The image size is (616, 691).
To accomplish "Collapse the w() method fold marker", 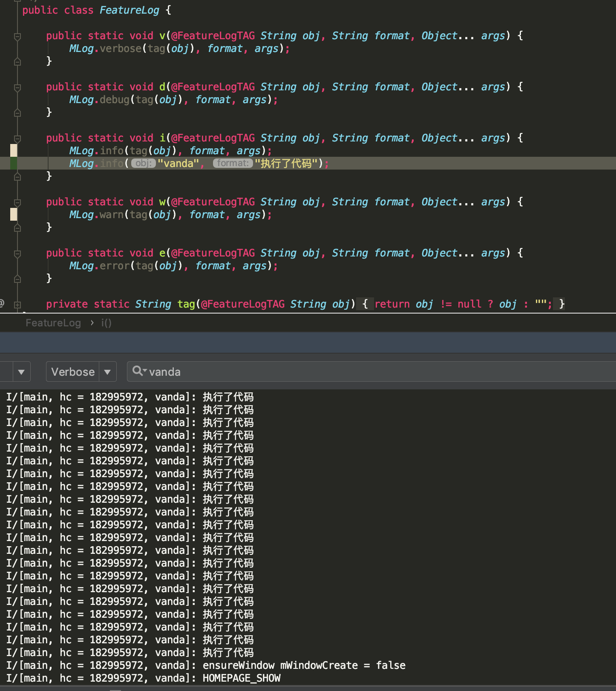I will coord(17,203).
